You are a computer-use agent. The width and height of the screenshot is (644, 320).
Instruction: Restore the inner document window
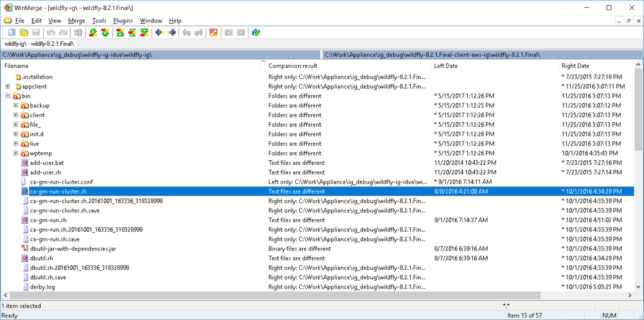coord(629,21)
